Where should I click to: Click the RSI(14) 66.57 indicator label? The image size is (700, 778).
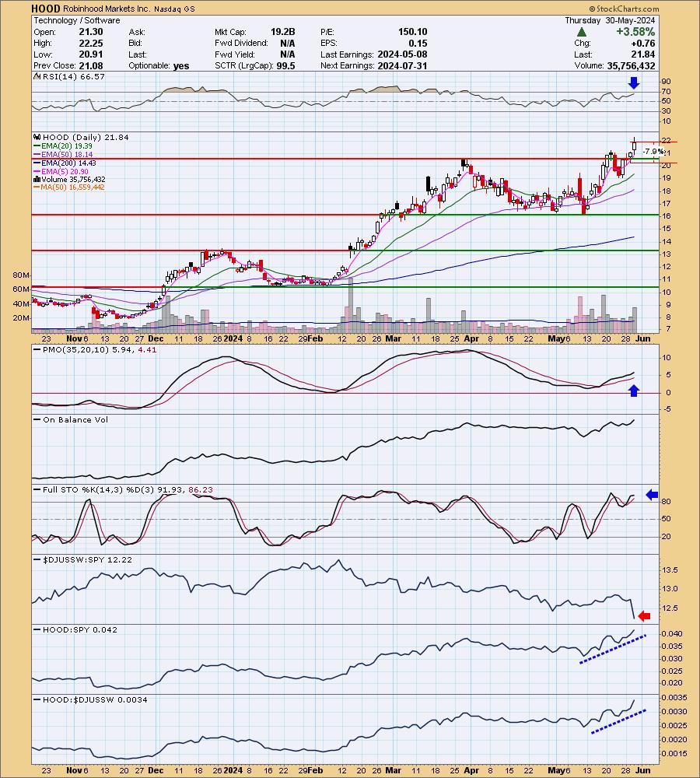pyautogui.click(x=74, y=76)
